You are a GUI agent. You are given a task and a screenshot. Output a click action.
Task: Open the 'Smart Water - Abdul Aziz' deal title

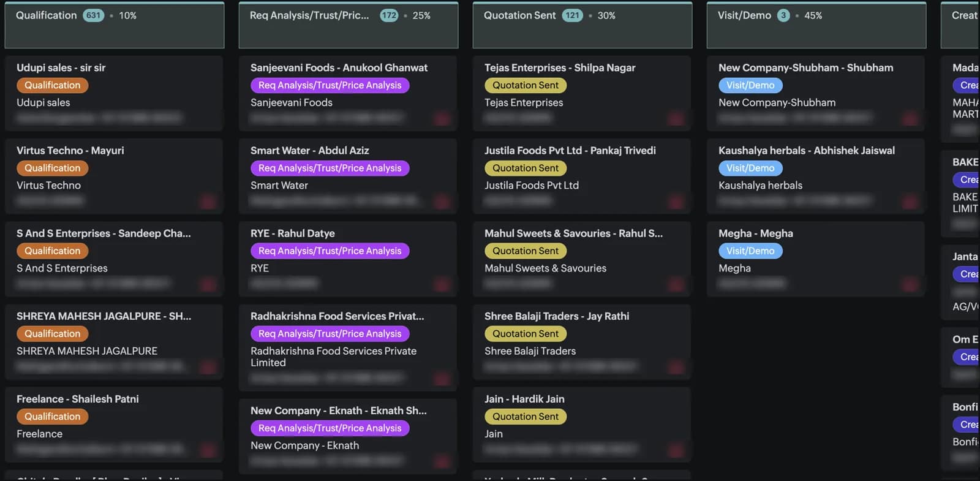309,151
